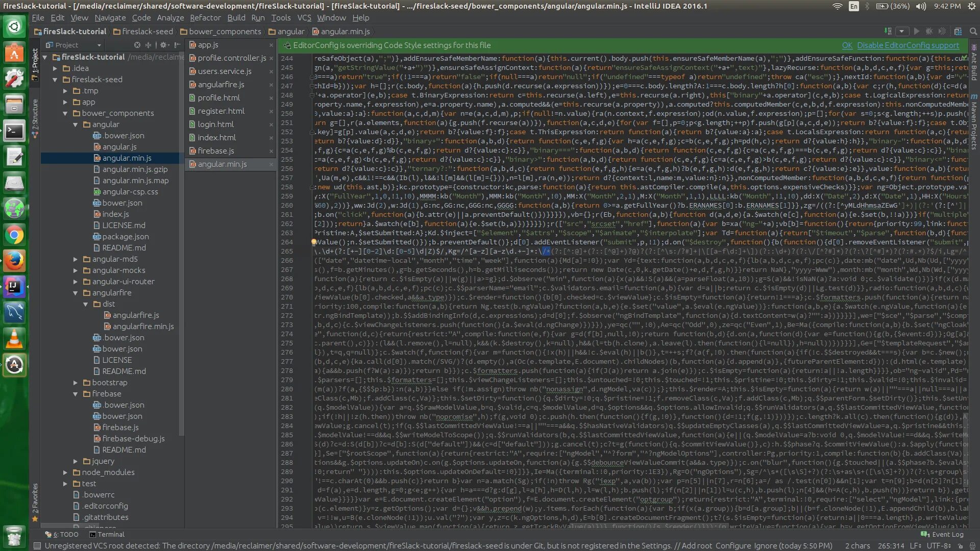Open the Search Everywhere magnifier icon

pos(973,31)
